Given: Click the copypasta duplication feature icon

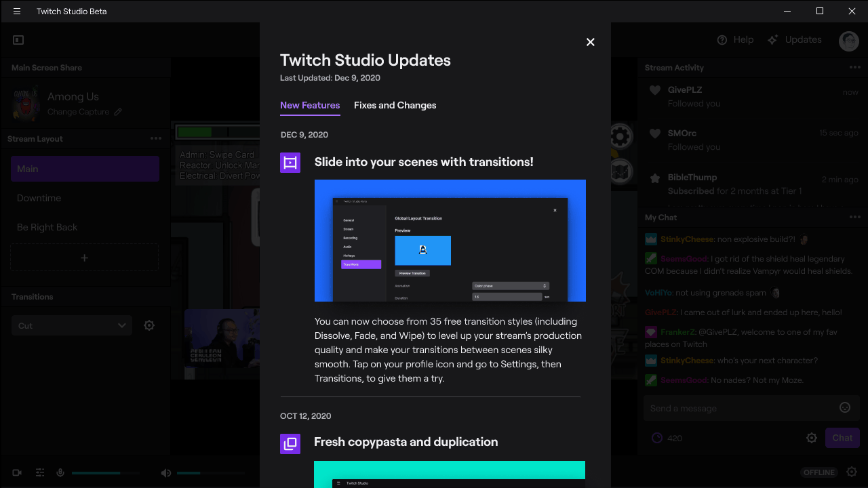Looking at the screenshot, I should (290, 444).
